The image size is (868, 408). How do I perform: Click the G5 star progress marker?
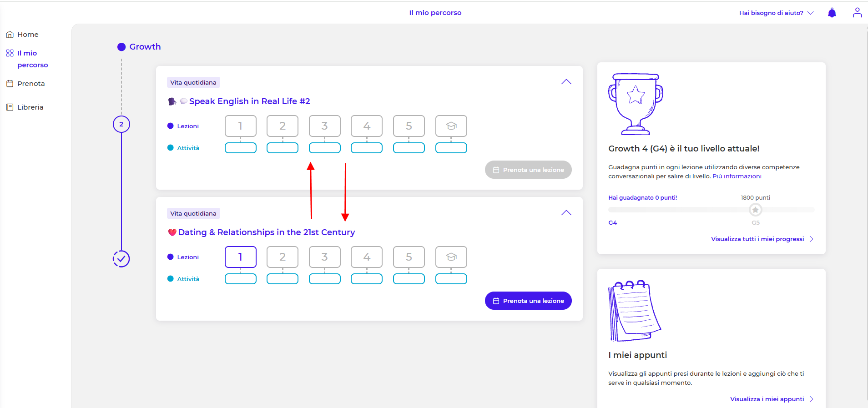pyautogui.click(x=755, y=210)
